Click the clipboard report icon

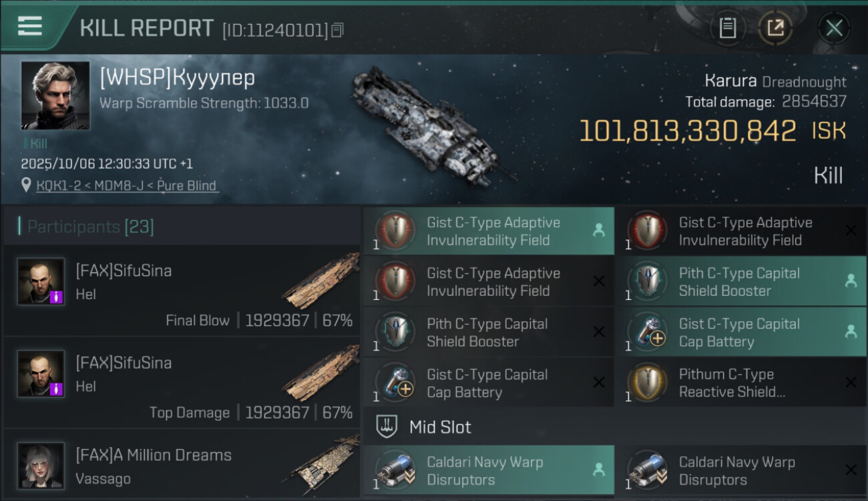coord(728,28)
